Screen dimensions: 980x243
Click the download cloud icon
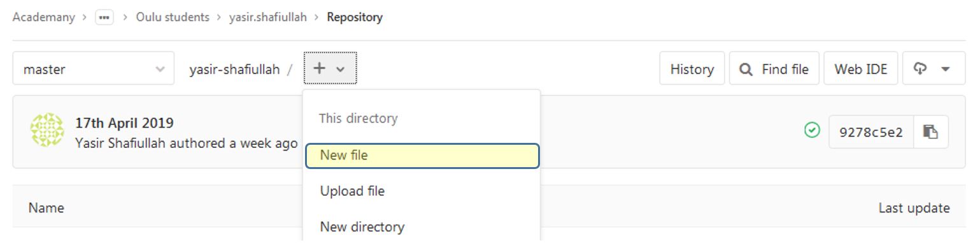(x=920, y=69)
